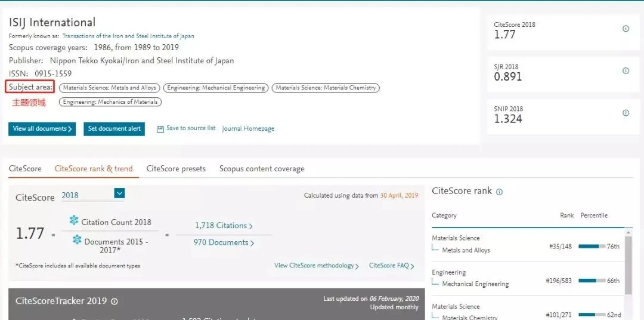Switch to the CiteScore tab
The image size is (644, 320).
[25, 168]
